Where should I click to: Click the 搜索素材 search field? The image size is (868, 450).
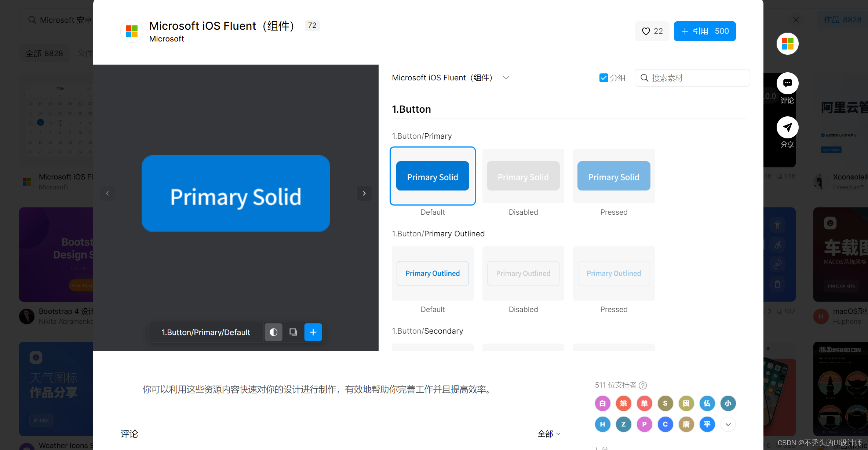[692, 78]
